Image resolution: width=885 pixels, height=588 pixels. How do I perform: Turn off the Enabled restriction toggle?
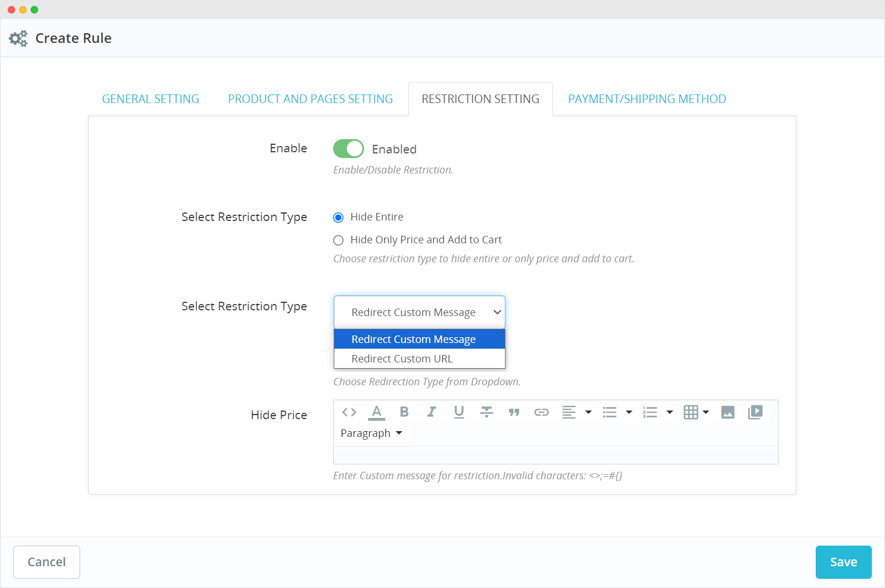click(x=348, y=149)
